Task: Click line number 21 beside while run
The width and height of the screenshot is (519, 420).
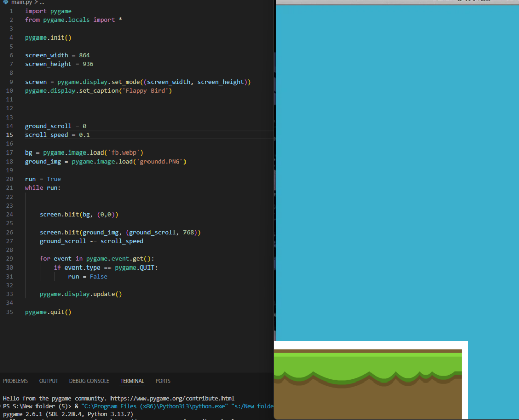Action: [10, 188]
